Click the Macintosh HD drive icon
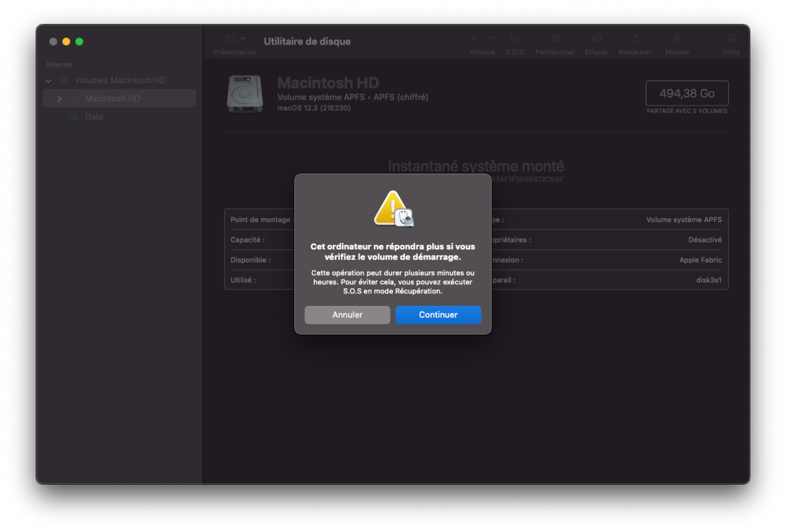Image resolution: width=786 pixels, height=532 pixels. 245,94
